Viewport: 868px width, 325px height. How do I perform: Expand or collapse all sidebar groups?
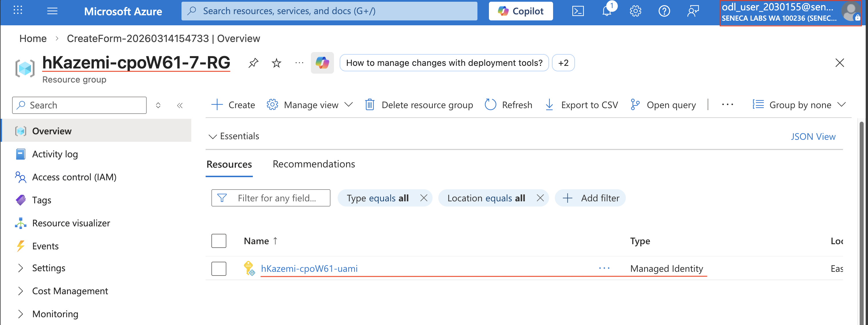(x=158, y=106)
